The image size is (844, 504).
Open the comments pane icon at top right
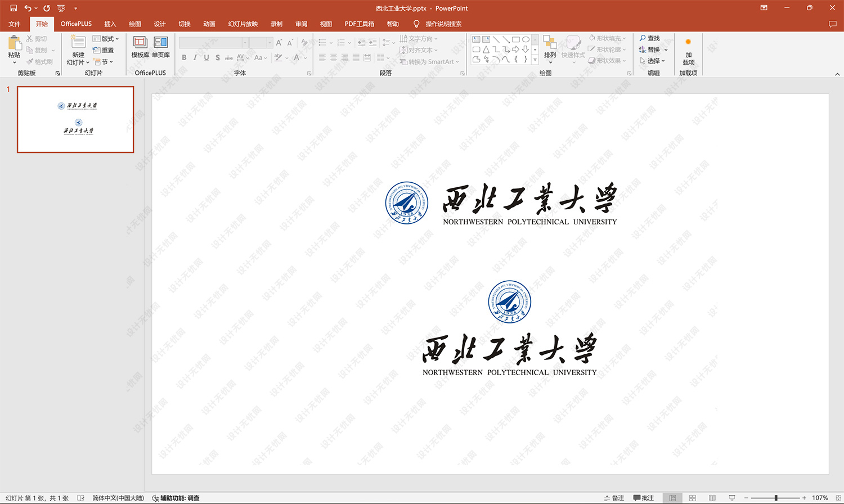click(x=832, y=24)
